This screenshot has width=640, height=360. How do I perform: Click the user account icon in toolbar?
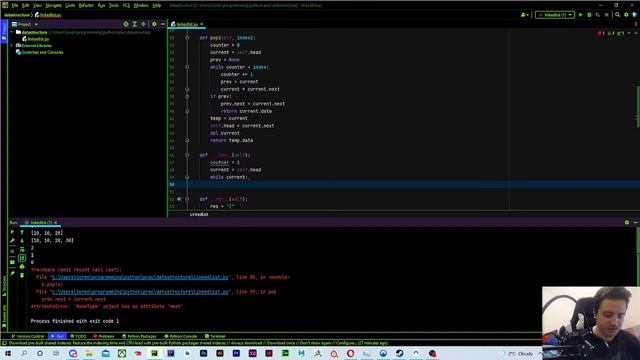524,15
